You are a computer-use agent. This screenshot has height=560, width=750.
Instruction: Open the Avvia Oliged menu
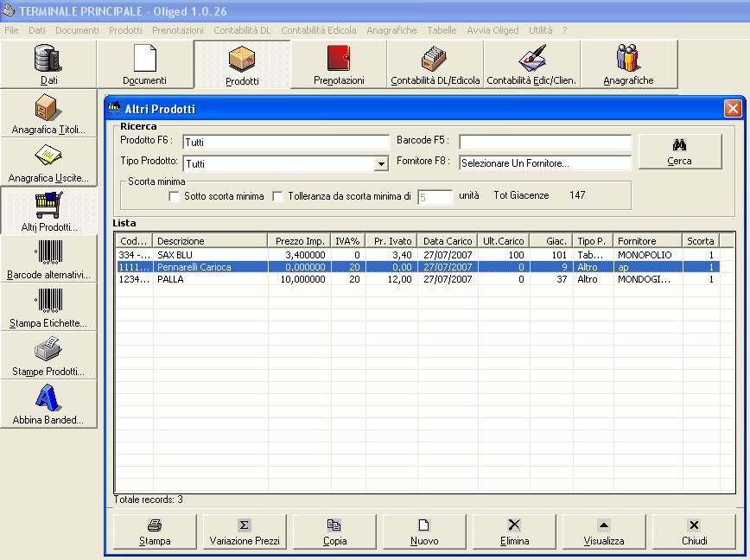[x=493, y=30]
